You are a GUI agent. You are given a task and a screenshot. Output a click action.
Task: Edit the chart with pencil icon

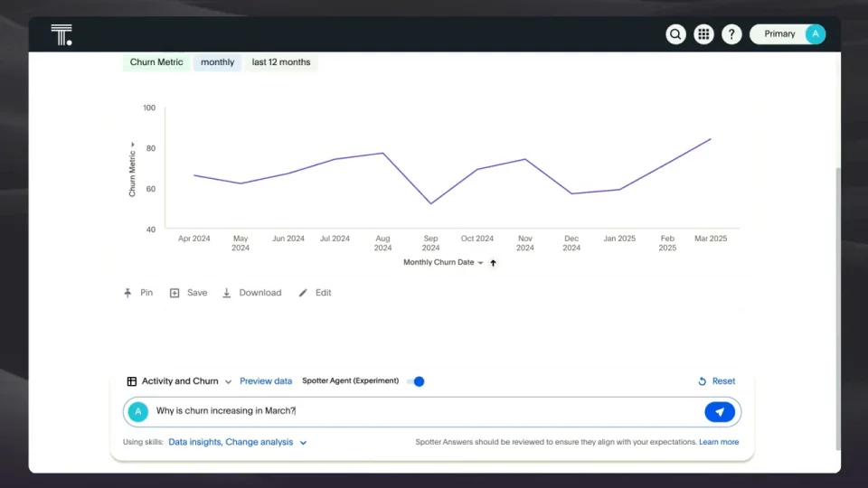coord(315,293)
